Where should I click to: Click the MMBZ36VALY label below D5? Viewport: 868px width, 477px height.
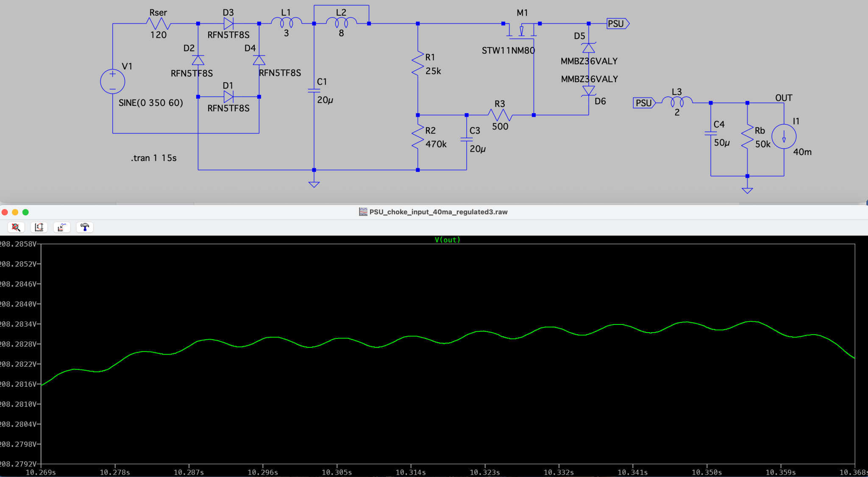(x=589, y=61)
